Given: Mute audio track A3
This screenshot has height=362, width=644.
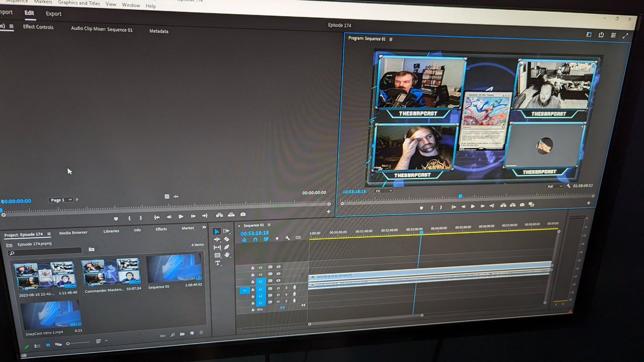Looking at the screenshot, I should 278,302.
